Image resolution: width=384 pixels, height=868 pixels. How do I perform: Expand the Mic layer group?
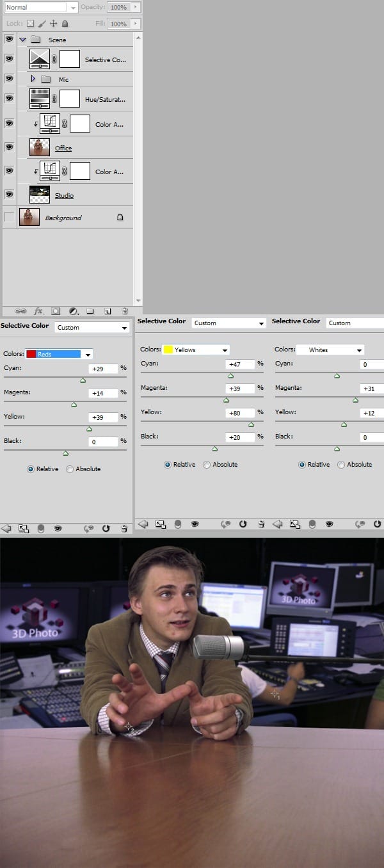pos(33,79)
